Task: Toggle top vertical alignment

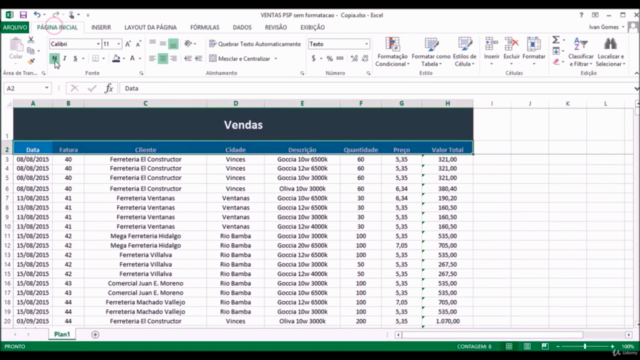Action: [152, 43]
